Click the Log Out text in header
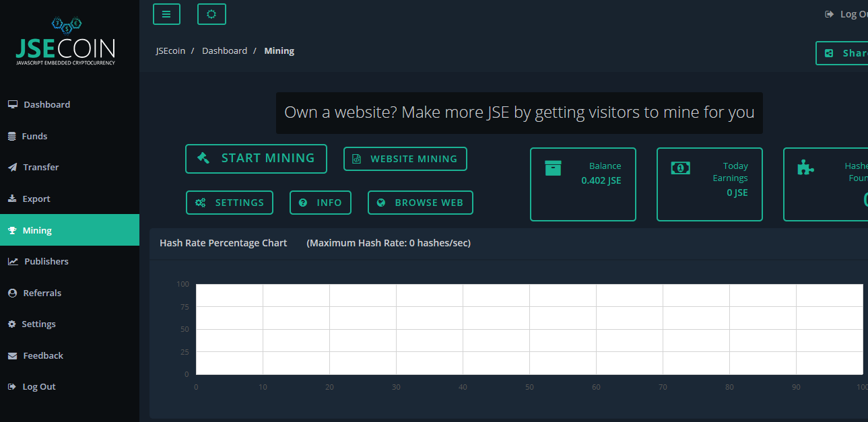Screen dimensions: 868x422 coord(854,14)
